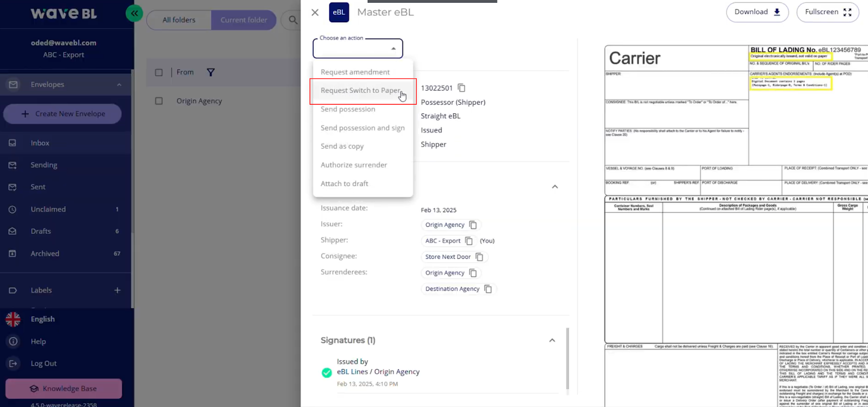Copy the 13022501 reference number
868x407 pixels.
point(462,88)
